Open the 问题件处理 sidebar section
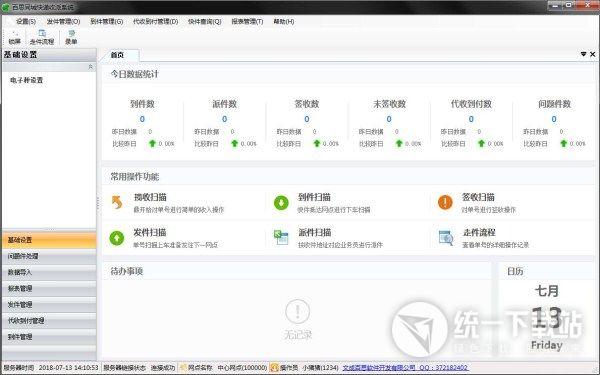The height and width of the screenshot is (375, 600). point(49,256)
